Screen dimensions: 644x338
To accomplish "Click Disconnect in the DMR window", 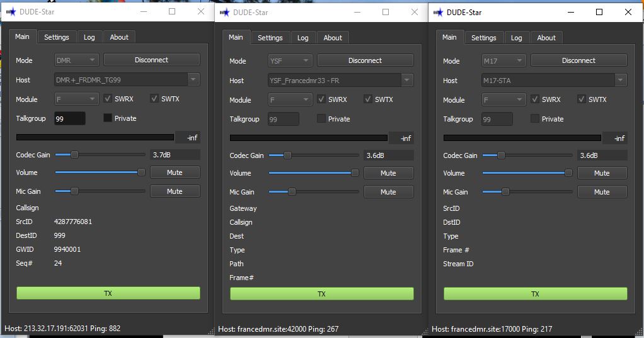I will click(152, 60).
